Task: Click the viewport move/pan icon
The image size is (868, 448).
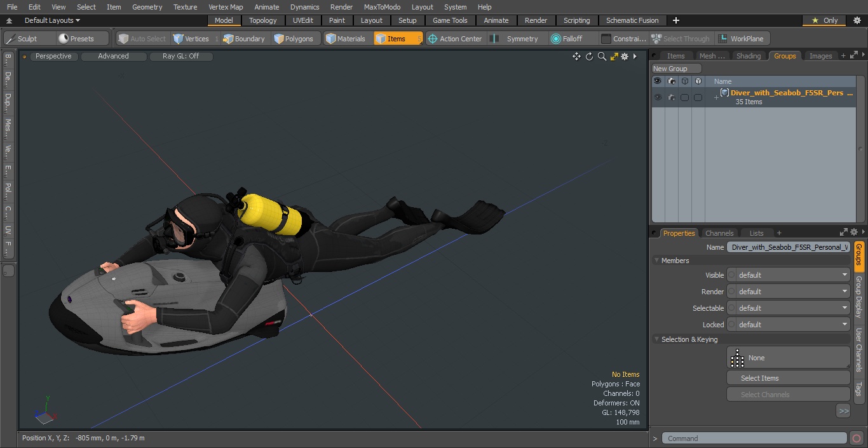Action: 576,57
